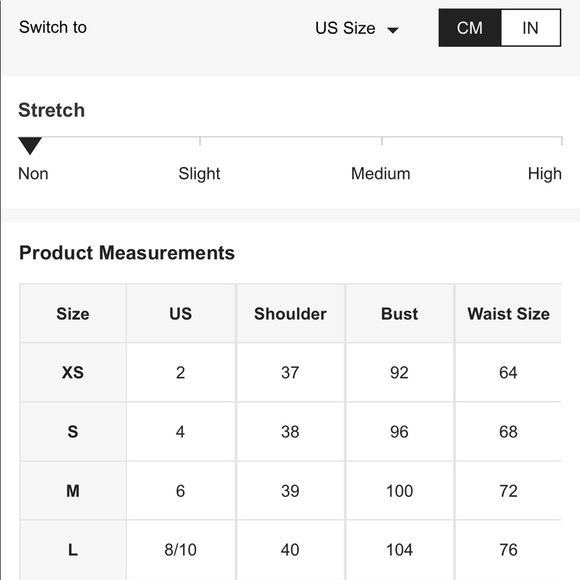Click the 8/10 US size cell

pos(181,550)
